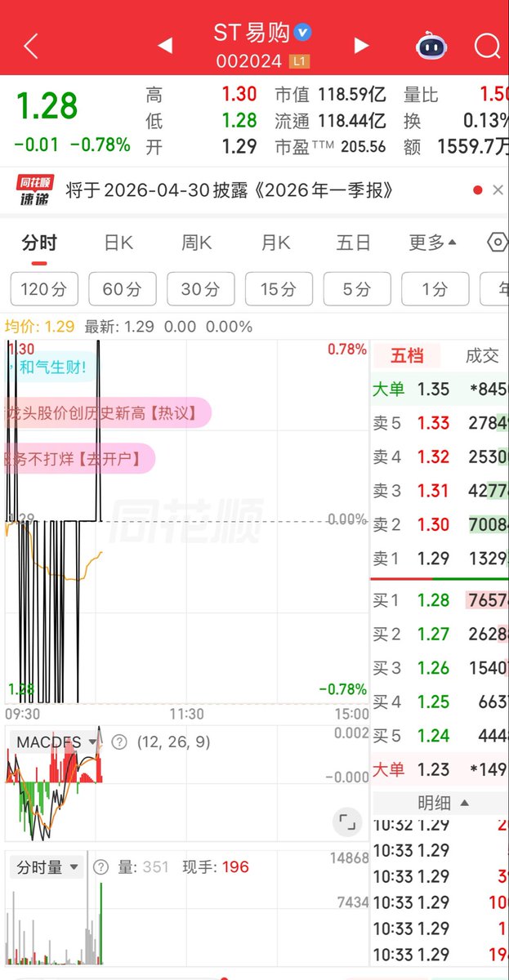
Task: Tap the 卖3 row at 1.31
Action: point(441,491)
